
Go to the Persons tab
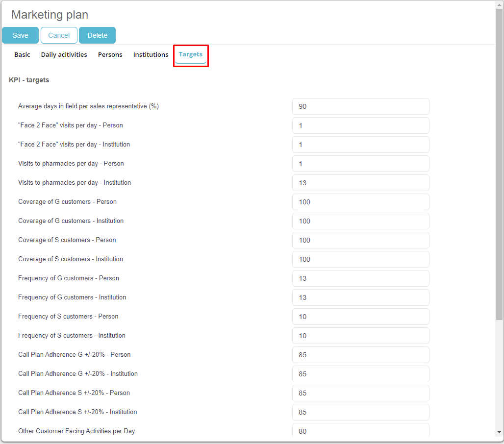coord(110,54)
